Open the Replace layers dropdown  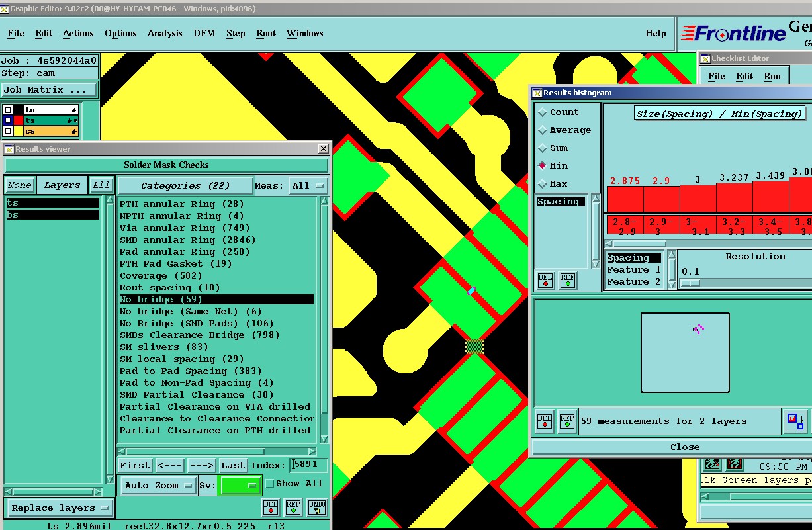point(59,508)
